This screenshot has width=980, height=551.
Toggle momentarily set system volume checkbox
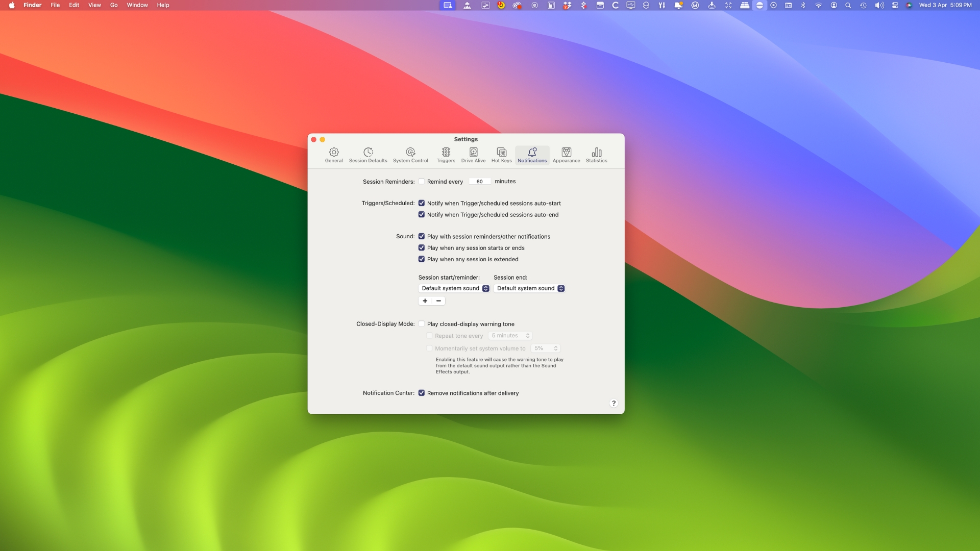(429, 348)
